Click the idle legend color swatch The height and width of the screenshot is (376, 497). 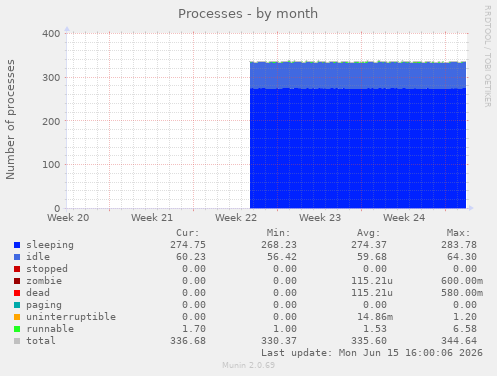pyautogui.click(x=17, y=257)
